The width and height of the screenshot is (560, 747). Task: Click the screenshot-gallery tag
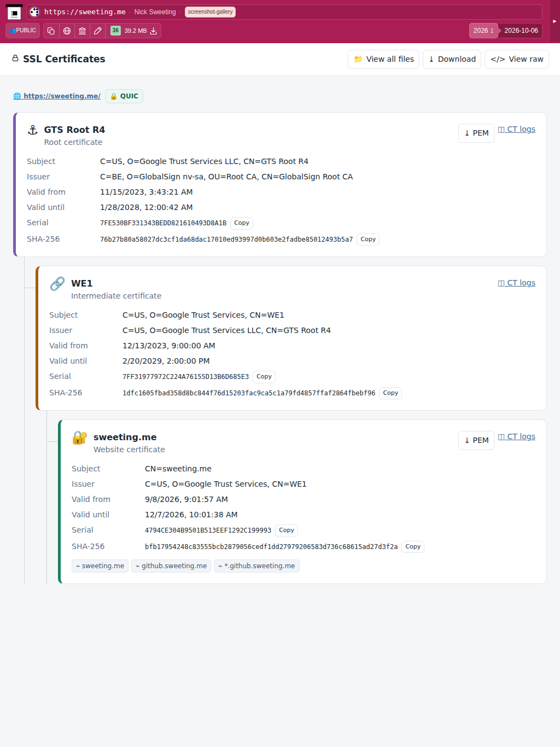(210, 12)
